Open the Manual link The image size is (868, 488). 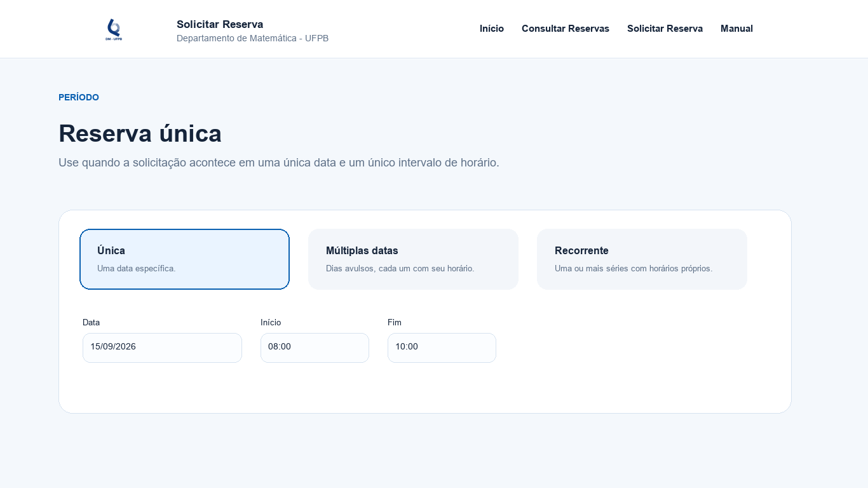pyautogui.click(x=736, y=29)
